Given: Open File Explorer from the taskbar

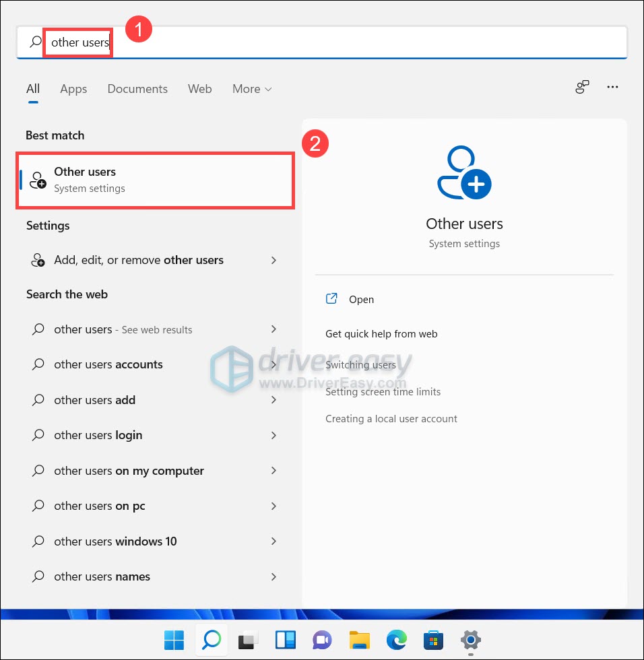Looking at the screenshot, I should point(360,640).
